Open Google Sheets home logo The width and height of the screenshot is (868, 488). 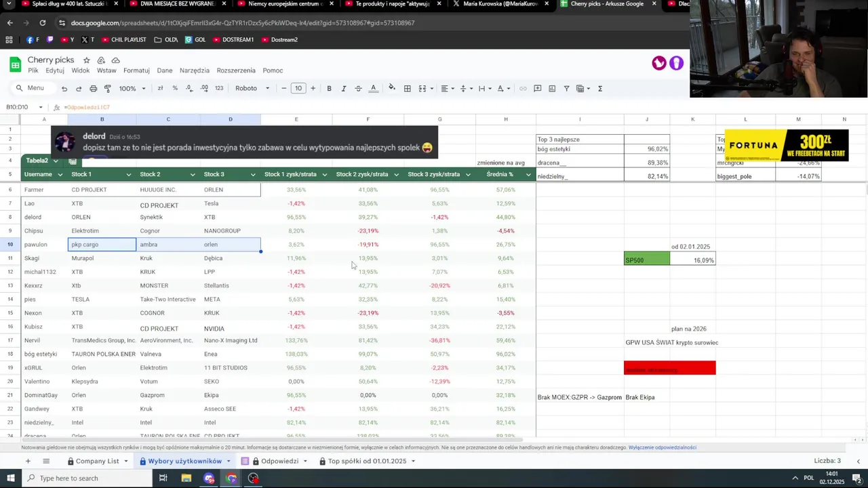pyautogui.click(x=15, y=64)
